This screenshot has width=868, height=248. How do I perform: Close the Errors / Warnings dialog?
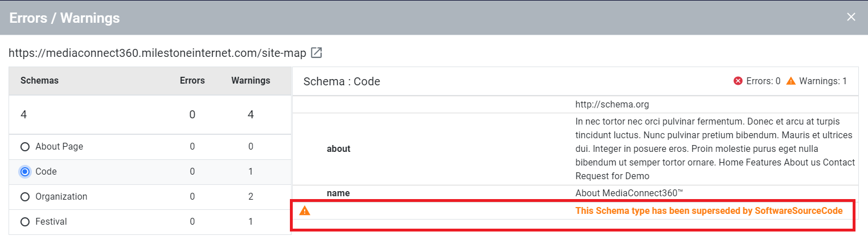click(x=851, y=17)
